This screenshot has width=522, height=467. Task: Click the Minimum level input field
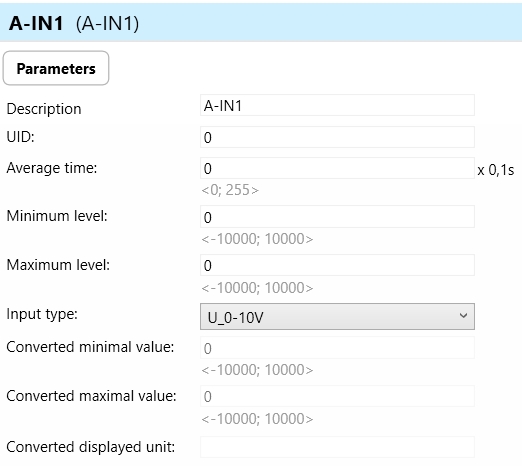tap(337, 217)
